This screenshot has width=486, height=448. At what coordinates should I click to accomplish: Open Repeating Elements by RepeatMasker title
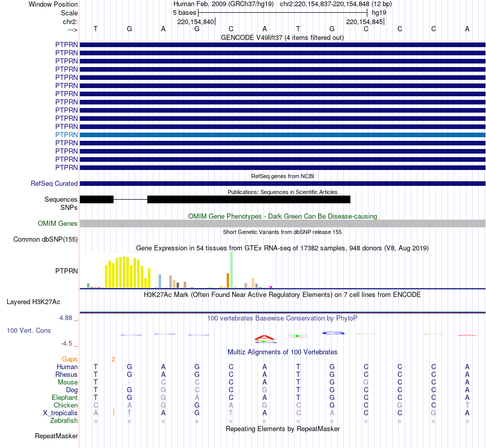(x=282, y=429)
